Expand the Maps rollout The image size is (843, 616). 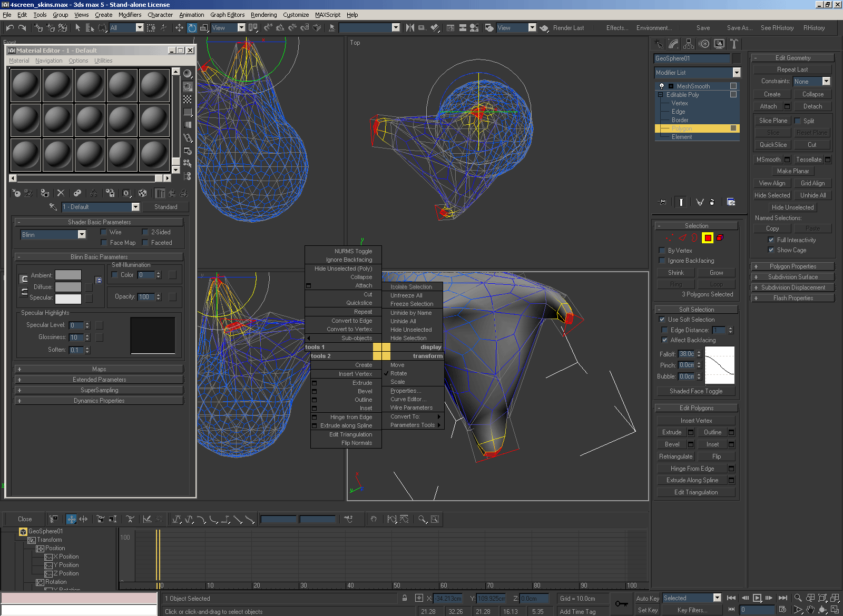coord(99,369)
